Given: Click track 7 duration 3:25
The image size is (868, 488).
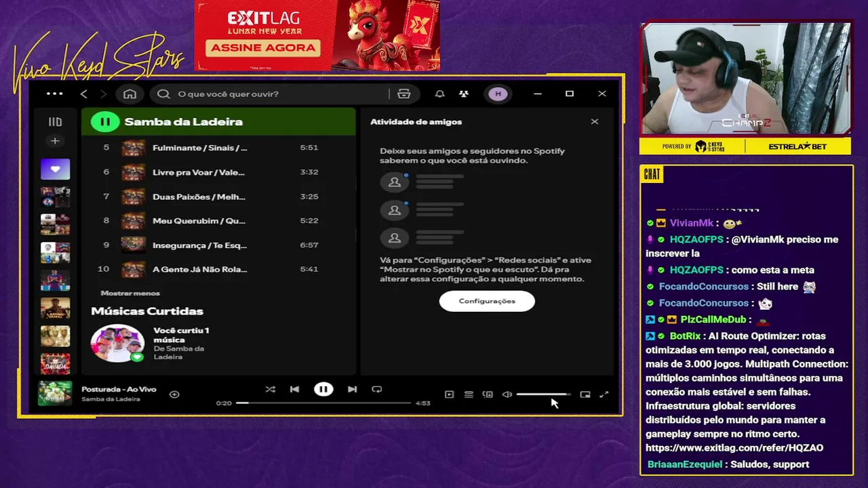Looking at the screenshot, I should (309, 197).
